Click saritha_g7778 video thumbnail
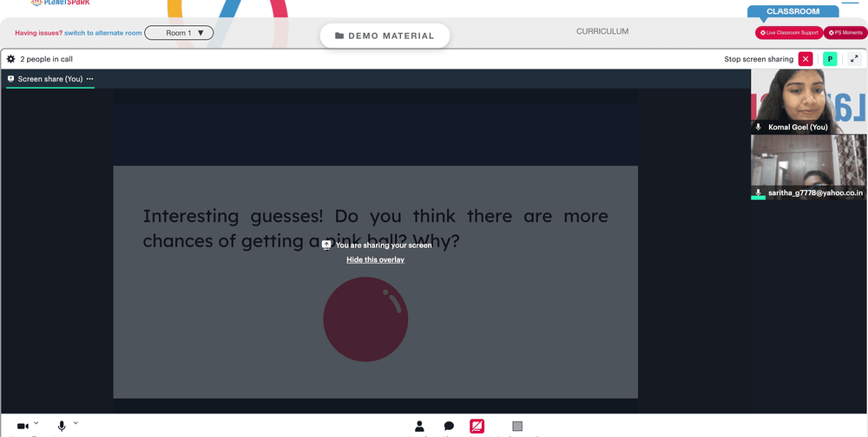 point(809,167)
